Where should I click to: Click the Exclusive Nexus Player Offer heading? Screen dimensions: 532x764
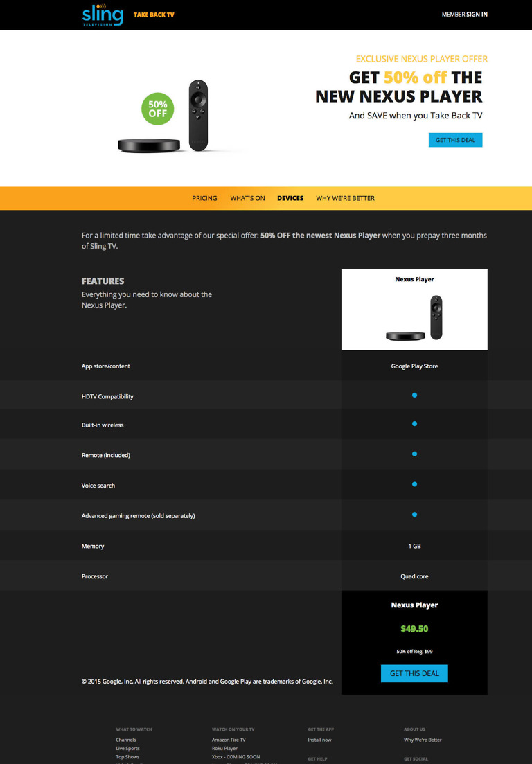coord(421,59)
